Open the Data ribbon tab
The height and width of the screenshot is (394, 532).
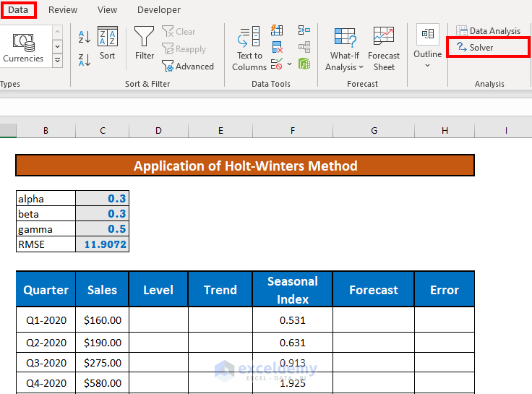coord(18,10)
